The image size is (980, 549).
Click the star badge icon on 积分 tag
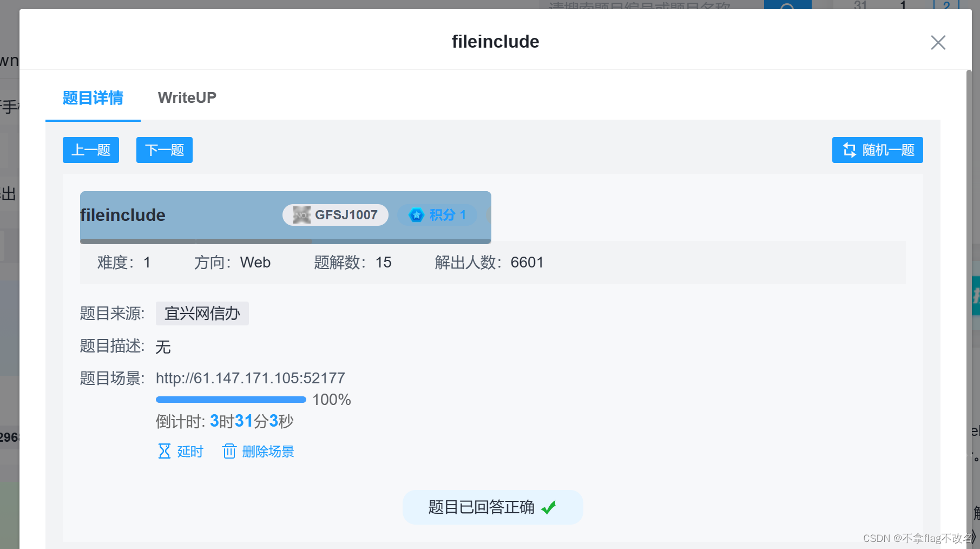point(416,215)
